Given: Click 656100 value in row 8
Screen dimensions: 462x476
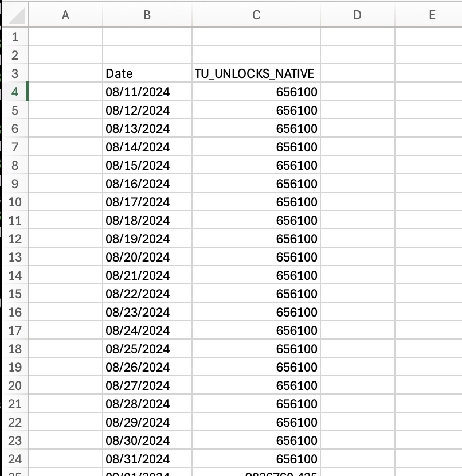Looking at the screenshot, I should [x=256, y=165].
